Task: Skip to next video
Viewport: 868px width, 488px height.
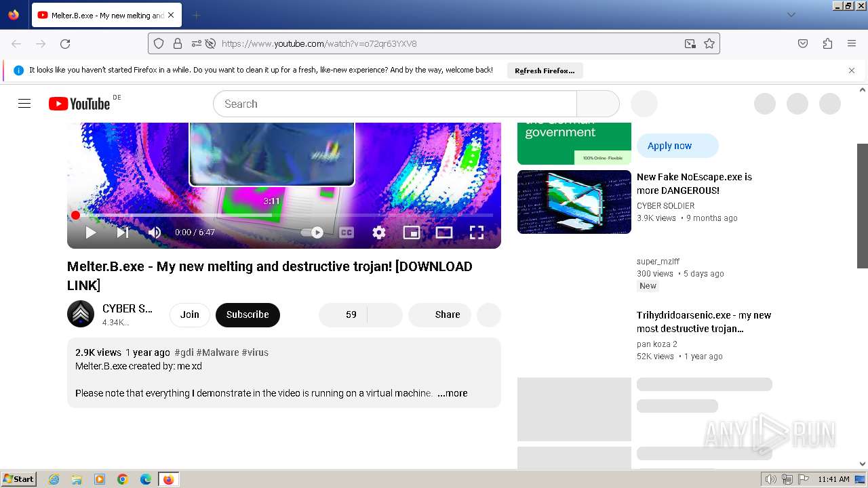Action: tap(123, 232)
